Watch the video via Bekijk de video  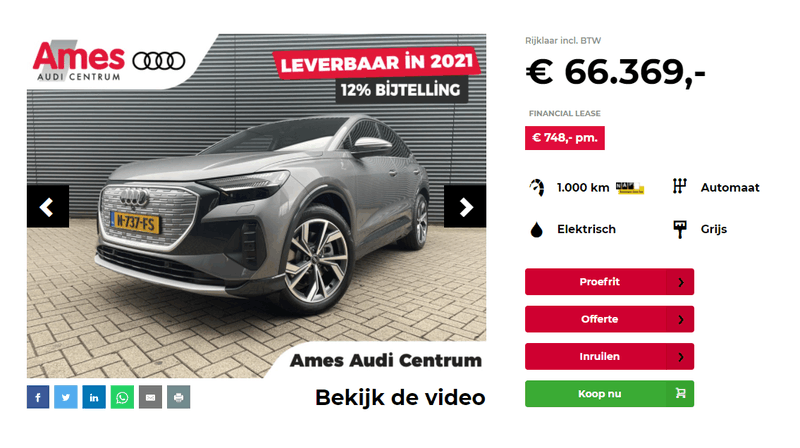click(x=400, y=397)
